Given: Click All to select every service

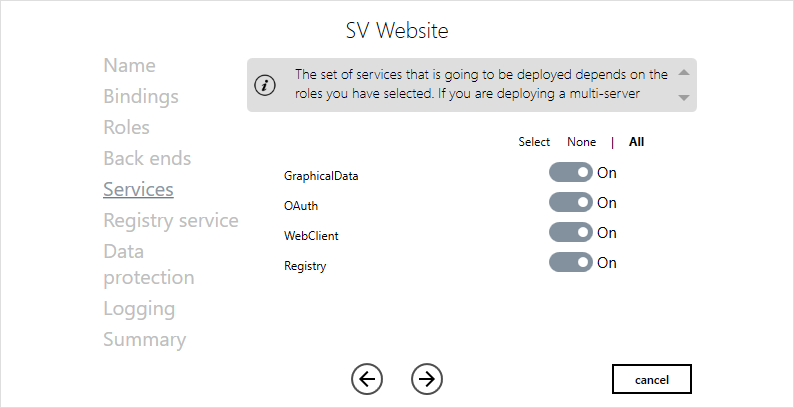Looking at the screenshot, I should coord(636,142).
